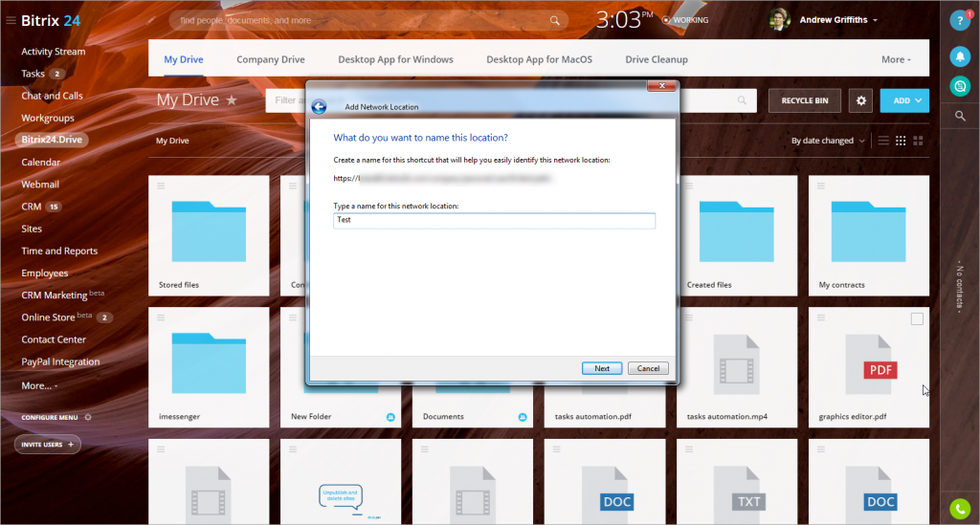
Task: Open tasks automation.mp4 video file
Action: [x=737, y=367]
